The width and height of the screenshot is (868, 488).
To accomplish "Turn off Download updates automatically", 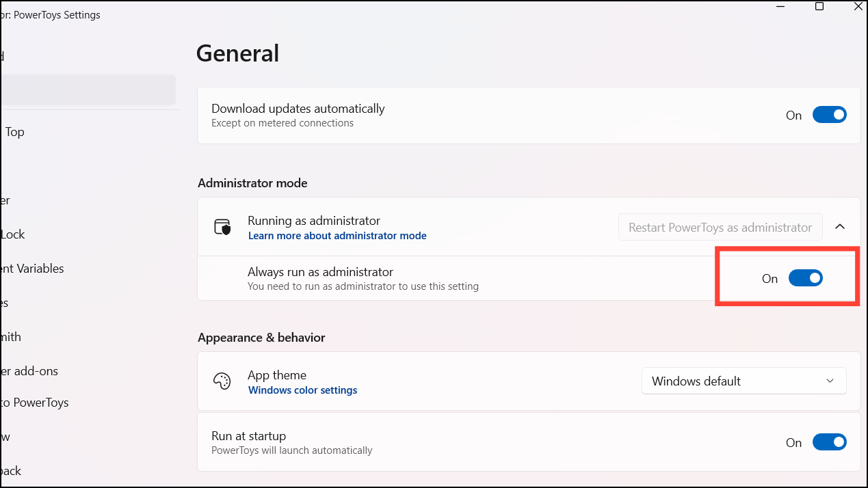I will point(829,115).
